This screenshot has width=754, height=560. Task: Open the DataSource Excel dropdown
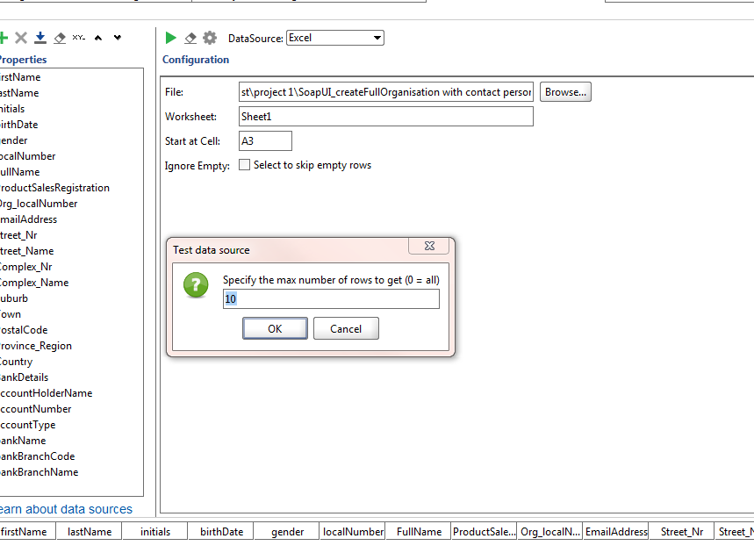(335, 38)
